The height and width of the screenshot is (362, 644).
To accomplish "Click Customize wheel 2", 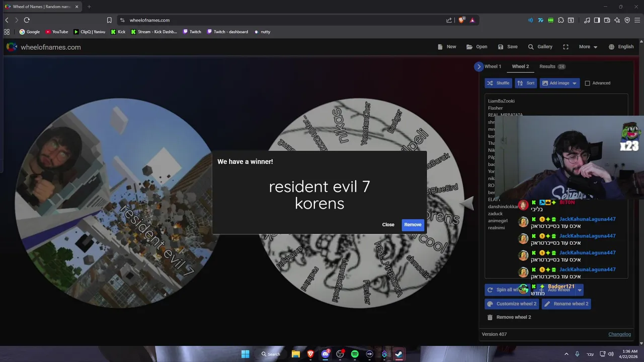I will [512, 304].
